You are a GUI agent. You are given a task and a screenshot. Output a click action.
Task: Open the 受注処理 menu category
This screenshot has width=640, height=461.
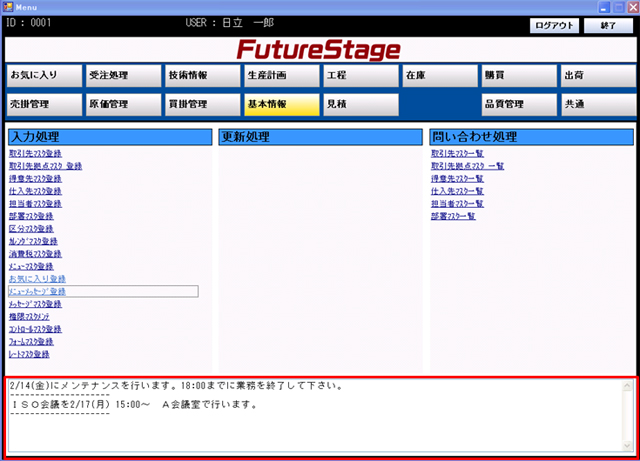pos(123,76)
